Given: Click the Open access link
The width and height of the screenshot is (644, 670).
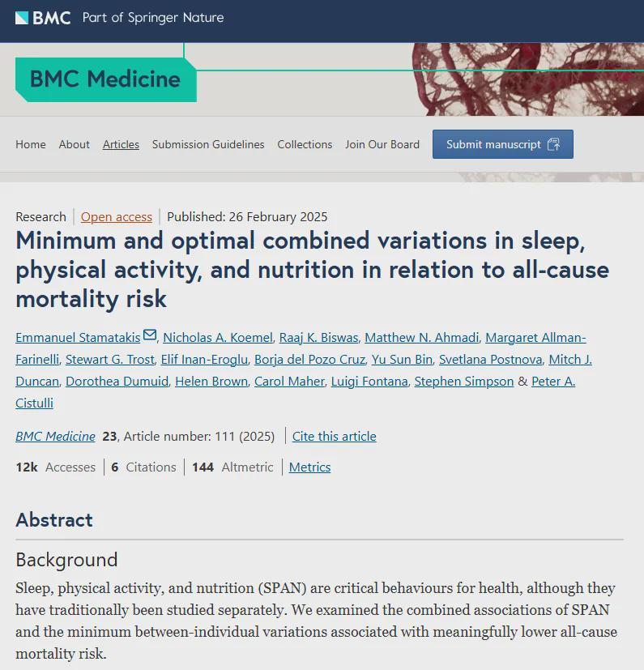Looking at the screenshot, I should [x=117, y=216].
